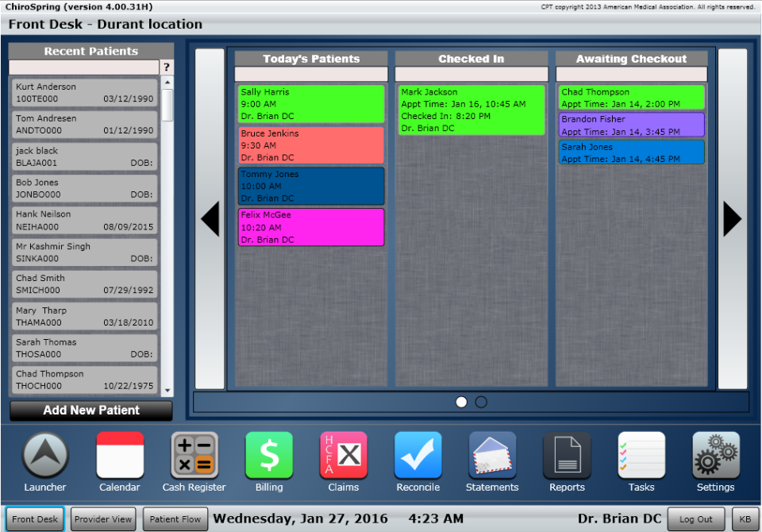Open the Launcher icon
762x532 pixels.
click(x=45, y=456)
